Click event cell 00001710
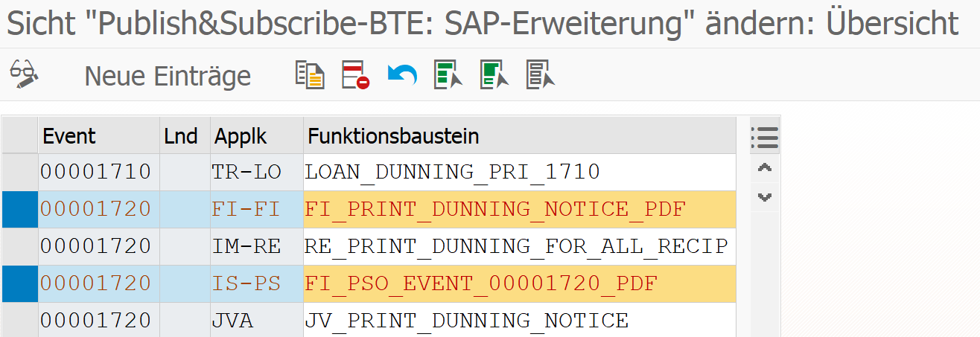This screenshot has width=980, height=337. (100, 172)
